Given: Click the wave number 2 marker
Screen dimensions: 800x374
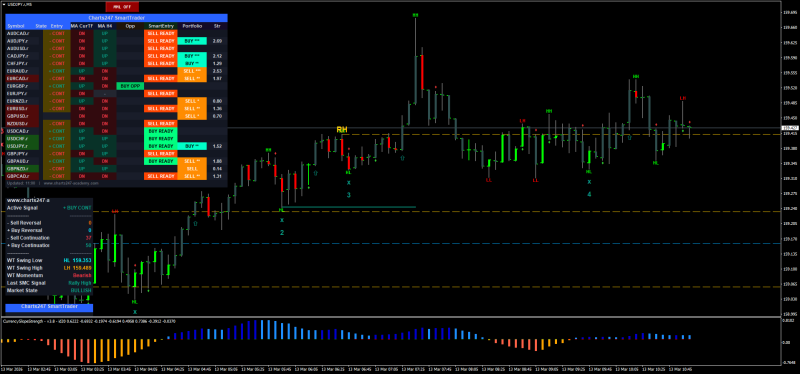Looking at the screenshot, I should [281, 232].
